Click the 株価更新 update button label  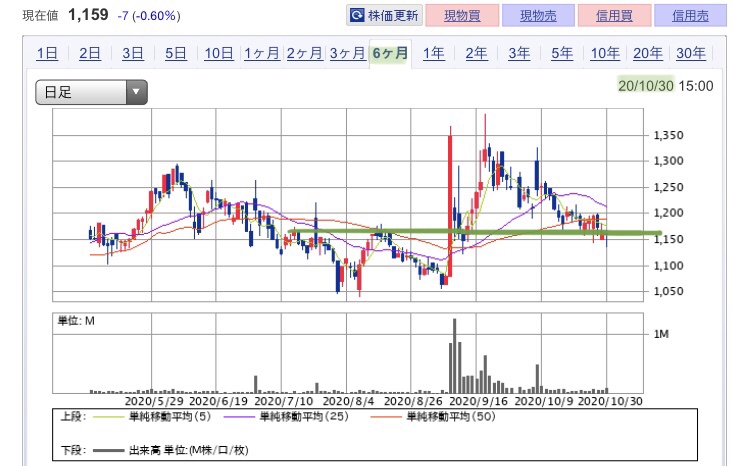tap(393, 15)
